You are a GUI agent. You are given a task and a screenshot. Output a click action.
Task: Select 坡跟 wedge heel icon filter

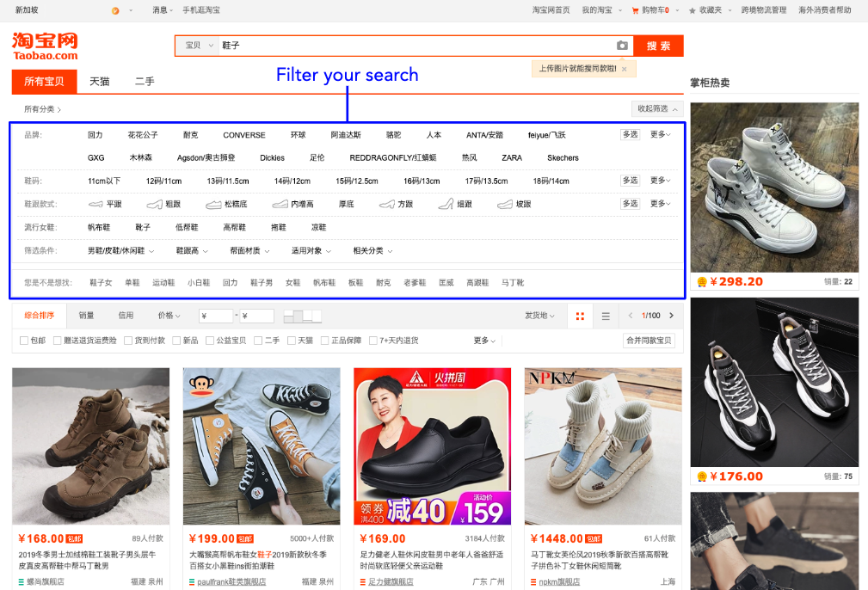coord(514,204)
